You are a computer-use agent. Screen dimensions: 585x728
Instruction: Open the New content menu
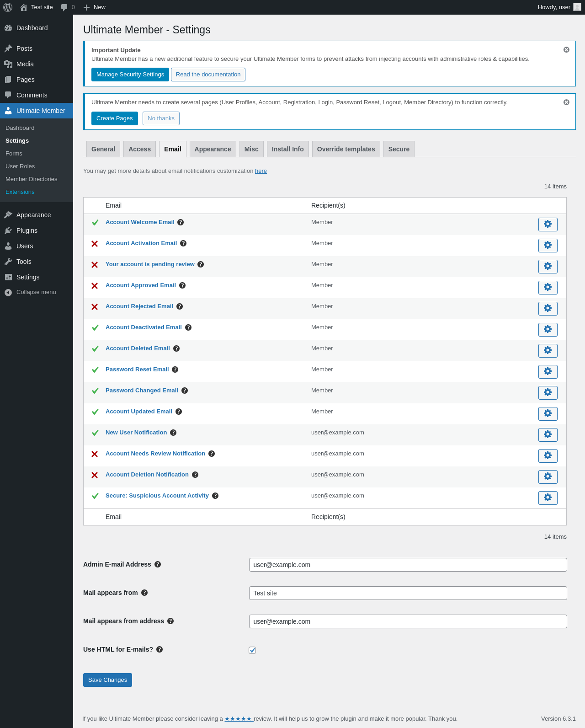click(95, 7)
